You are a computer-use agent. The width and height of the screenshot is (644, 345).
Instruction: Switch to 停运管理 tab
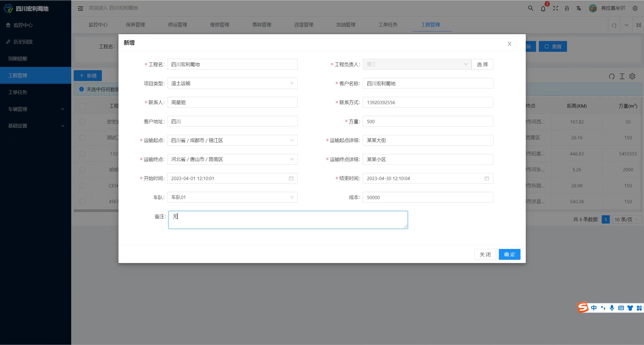coord(177,25)
